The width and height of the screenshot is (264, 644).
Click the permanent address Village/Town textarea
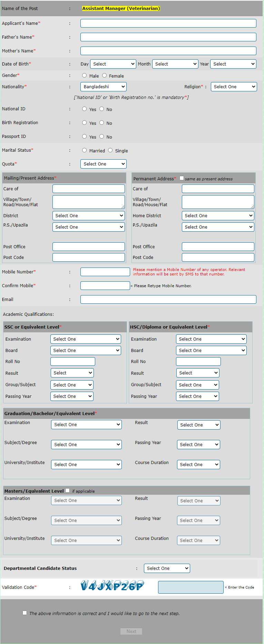coord(218,202)
